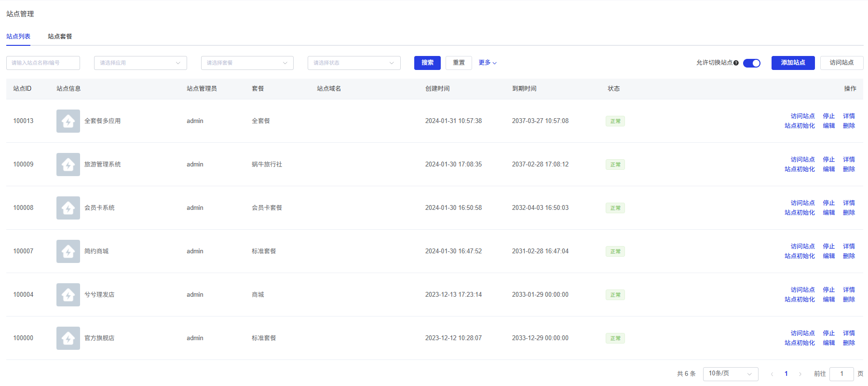The width and height of the screenshot is (868, 386).
Task: Go to next page arrow in pagination
Action: [800, 374]
